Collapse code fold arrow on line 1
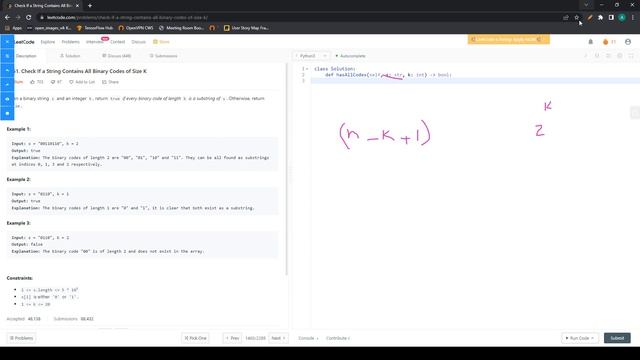The width and height of the screenshot is (640, 360). pos(307,69)
